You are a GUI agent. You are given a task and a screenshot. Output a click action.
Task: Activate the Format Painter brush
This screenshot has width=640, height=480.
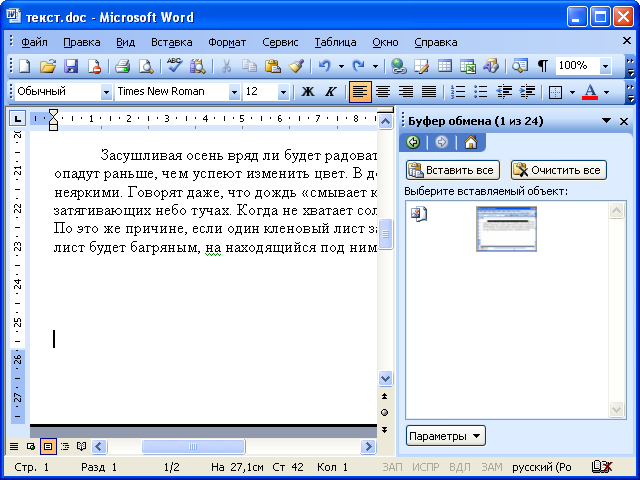pyautogui.click(x=296, y=66)
